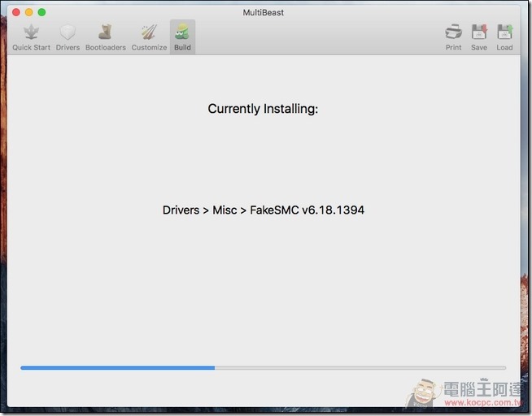The height and width of the screenshot is (416, 532).
Task: Close the MultiBeast window
Action: point(16,12)
